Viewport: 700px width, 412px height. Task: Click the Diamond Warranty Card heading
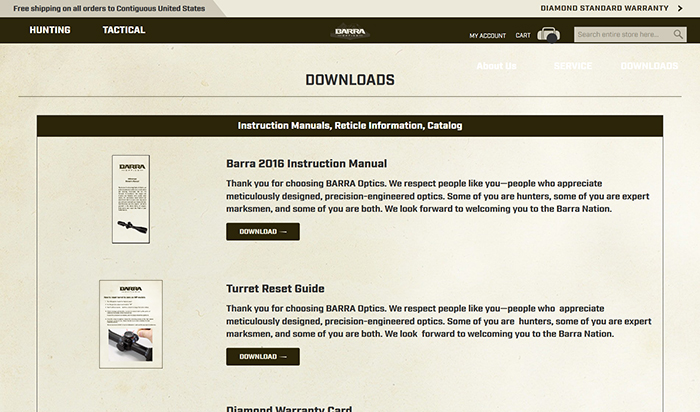pyautogui.click(x=289, y=408)
